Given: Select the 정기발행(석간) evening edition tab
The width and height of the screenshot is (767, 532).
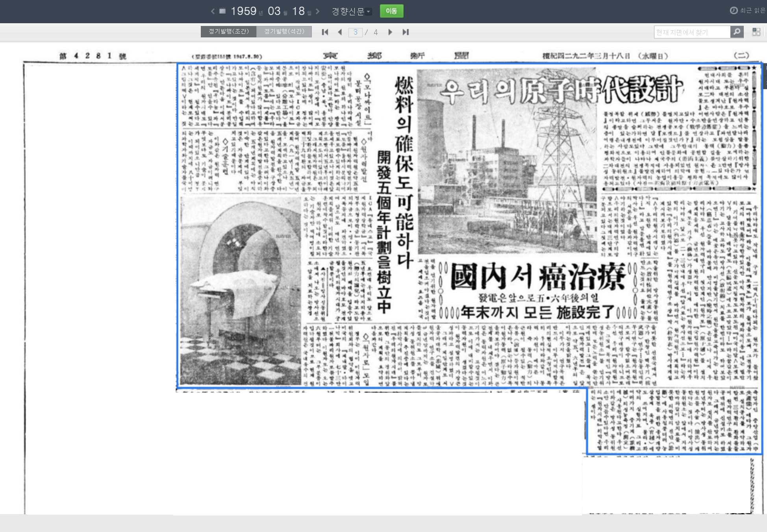Looking at the screenshot, I should 284,31.
